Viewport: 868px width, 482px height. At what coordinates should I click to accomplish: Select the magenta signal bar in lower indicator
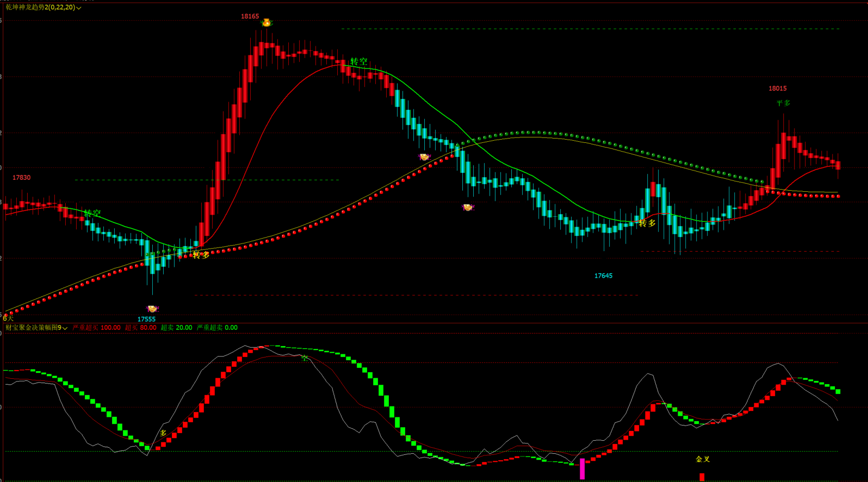pyautogui.click(x=582, y=469)
